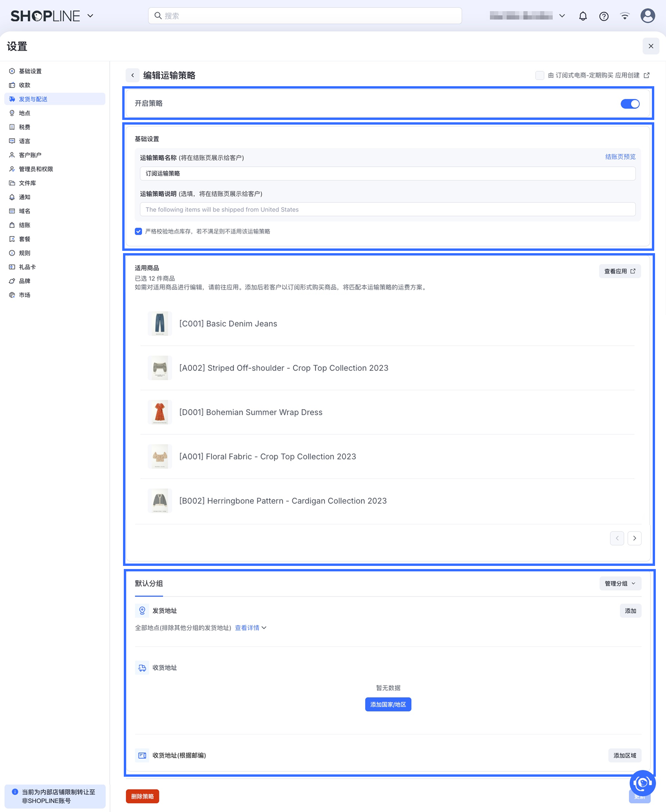
Task: Click the 礼品卡 icon in sidebar
Action: coord(12,267)
